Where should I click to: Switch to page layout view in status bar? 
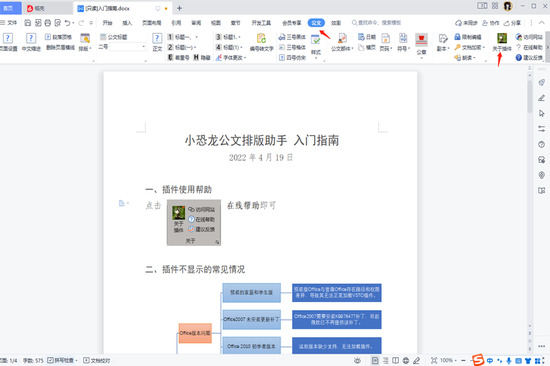(x=375, y=360)
